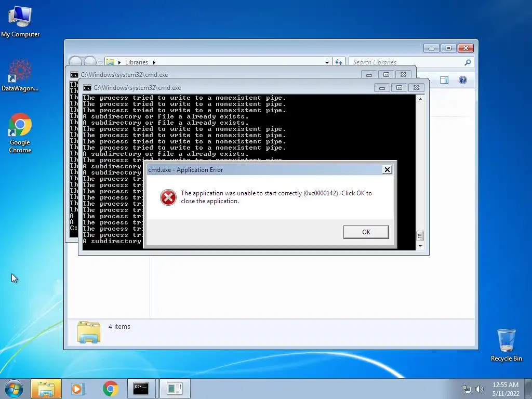Click the scrollbar thumb in front cmd window
This screenshot has height=399, width=532.
(x=420, y=235)
